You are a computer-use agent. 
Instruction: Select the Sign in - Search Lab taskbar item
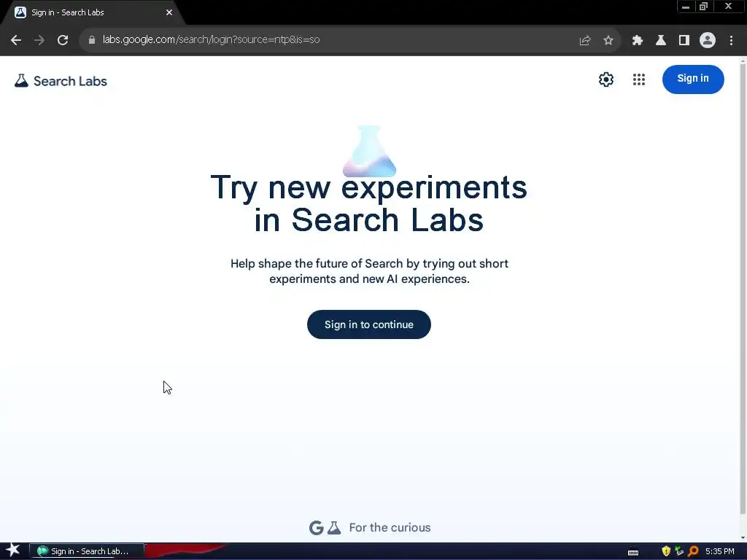point(87,551)
